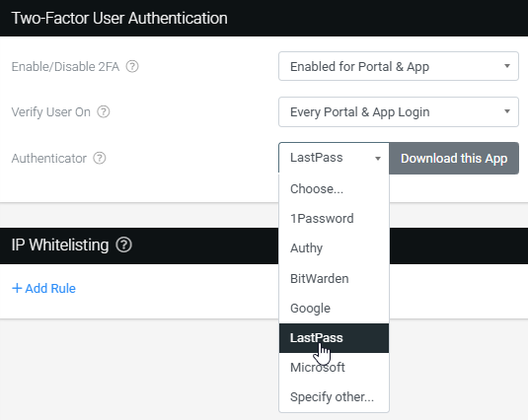Click the Add Rule link text
Viewport: 528px width, 420px height.
(50, 289)
